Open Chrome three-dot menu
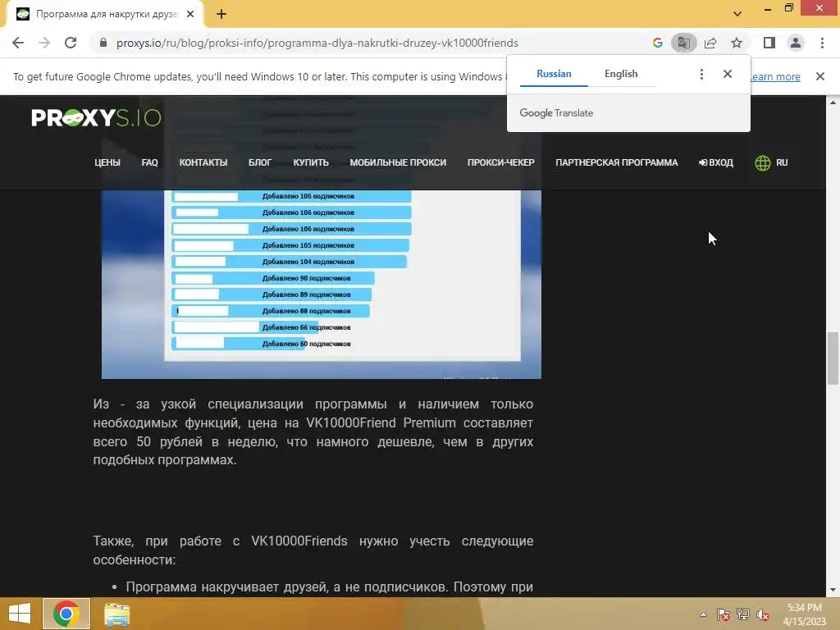 pyautogui.click(x=822, y=43)
